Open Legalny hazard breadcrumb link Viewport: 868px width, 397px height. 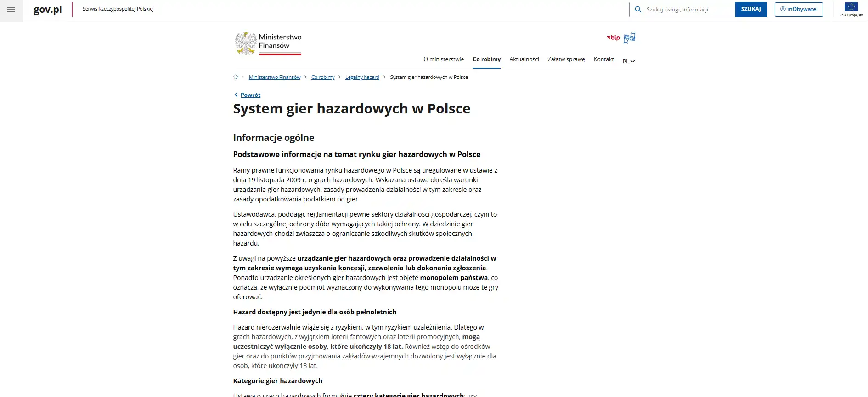tap(362, 77)
